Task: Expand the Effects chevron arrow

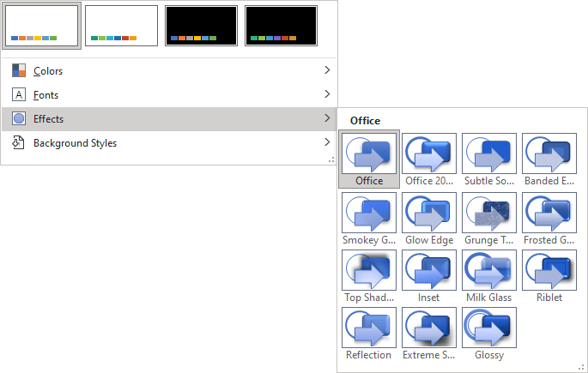Action: pos(327,118)
